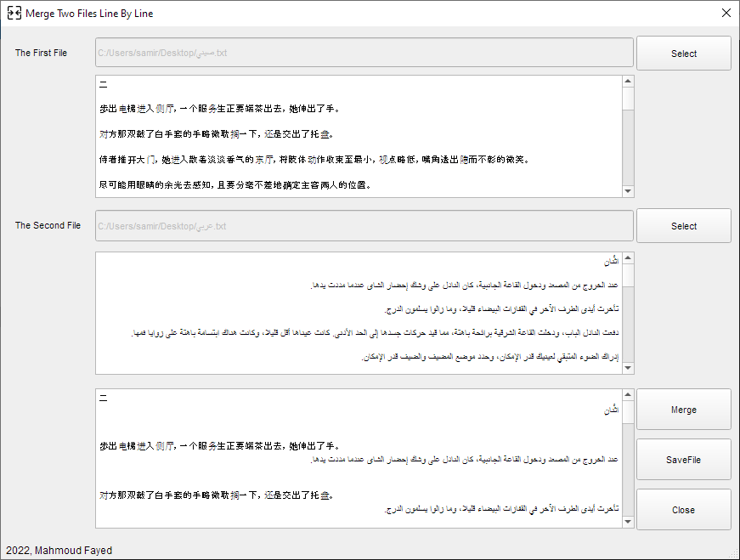The width and height of the screenshot is (740, 560).
Task: Select the second file to merge
Action: click(683, 226)
